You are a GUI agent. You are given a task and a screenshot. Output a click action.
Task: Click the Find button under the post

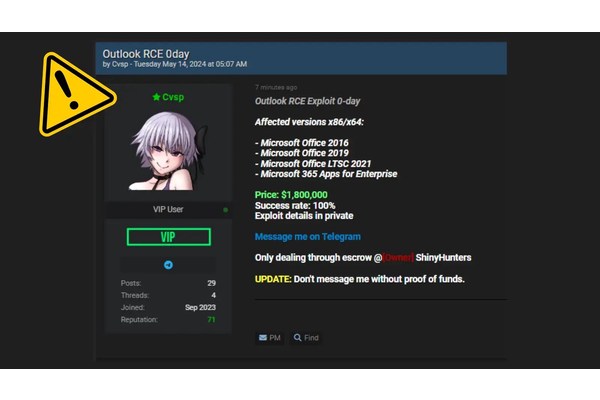306,338
